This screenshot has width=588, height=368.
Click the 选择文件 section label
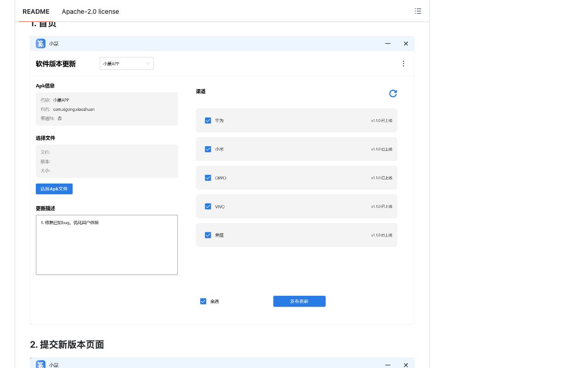(45, 138)
